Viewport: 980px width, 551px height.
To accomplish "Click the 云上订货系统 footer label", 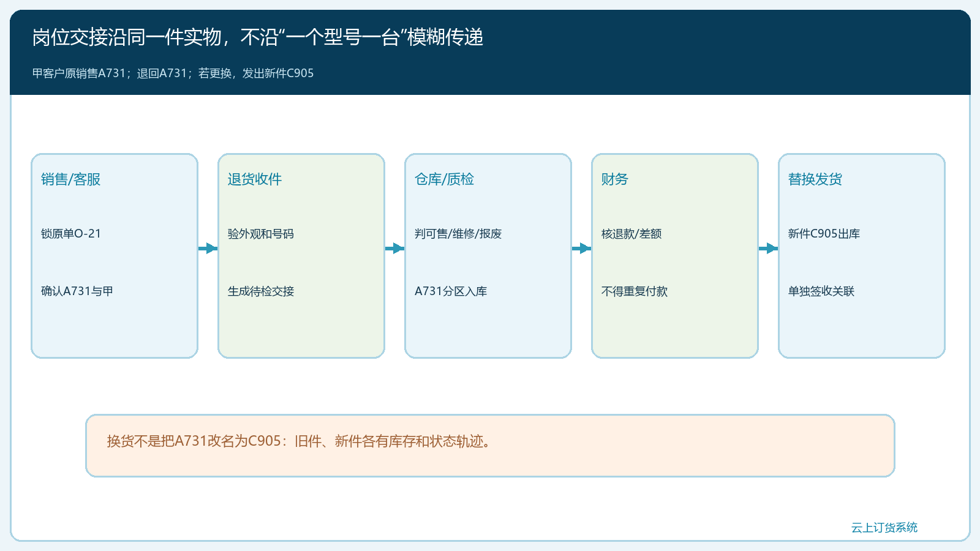I will click(884, 528).
